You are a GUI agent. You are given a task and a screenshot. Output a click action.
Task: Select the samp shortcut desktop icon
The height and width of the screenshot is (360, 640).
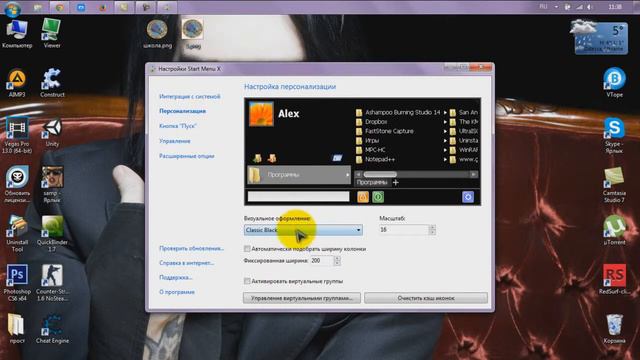click(x=52, y=185)
